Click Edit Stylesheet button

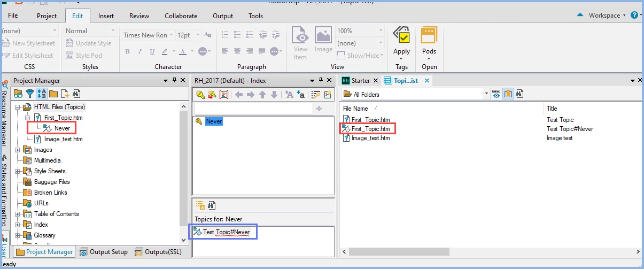28,56
